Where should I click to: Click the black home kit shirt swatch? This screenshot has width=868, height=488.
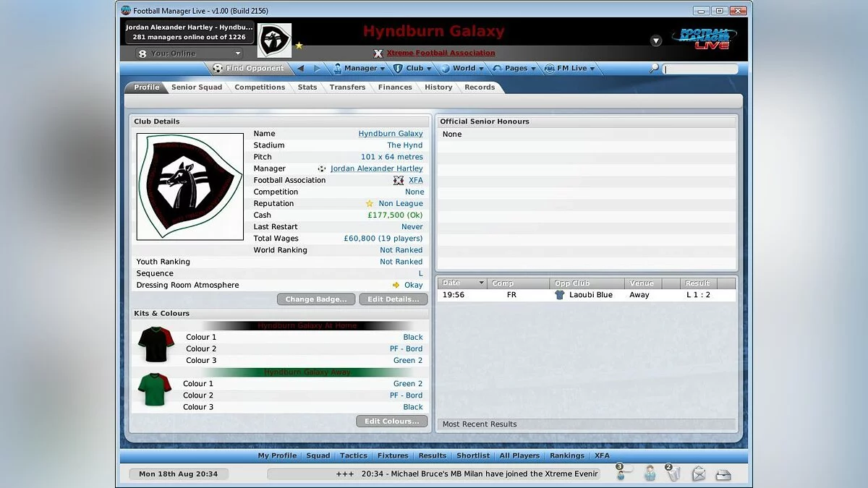(156, 345)
